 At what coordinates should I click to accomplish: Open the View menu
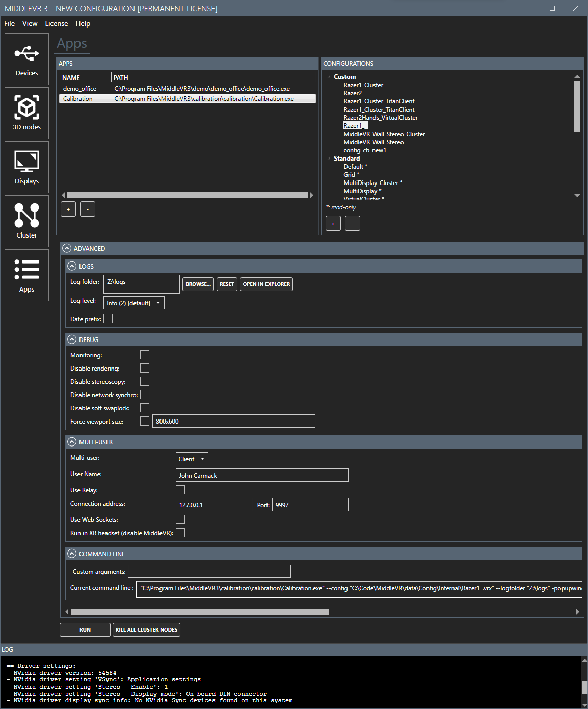(x=30, y=23)
